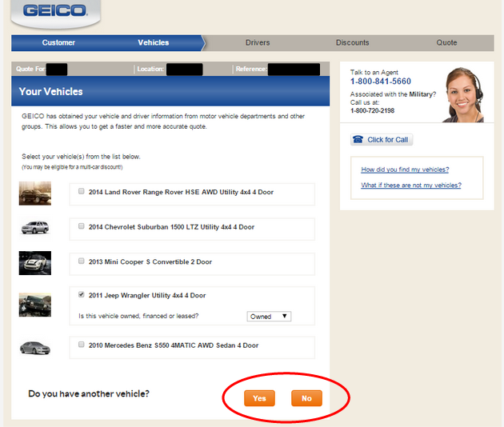
Task: Click the agent photo with headset
Action: click(463, 95)
